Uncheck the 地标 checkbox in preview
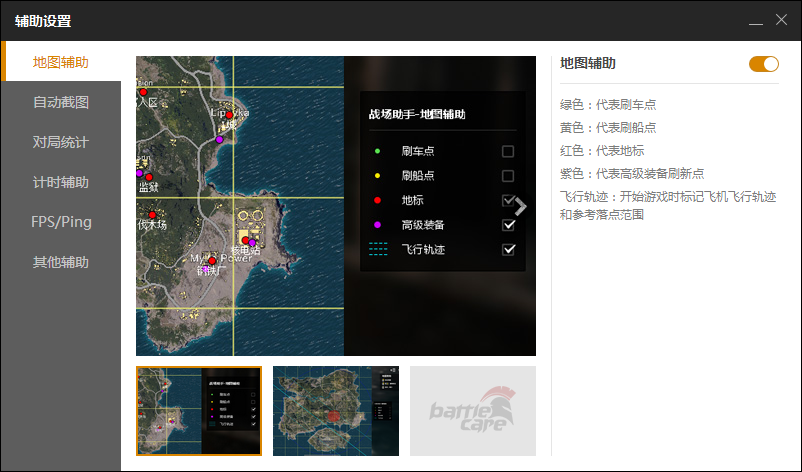 [508, 200]
